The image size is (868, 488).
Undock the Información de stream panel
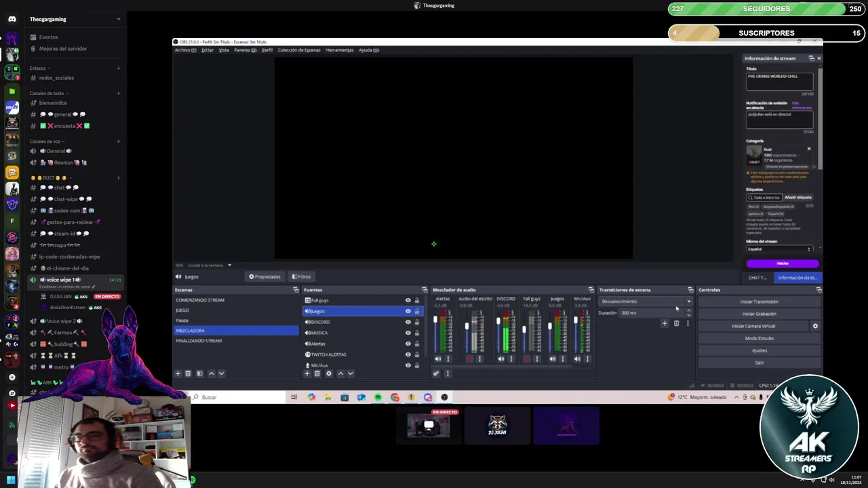(811, 58)
